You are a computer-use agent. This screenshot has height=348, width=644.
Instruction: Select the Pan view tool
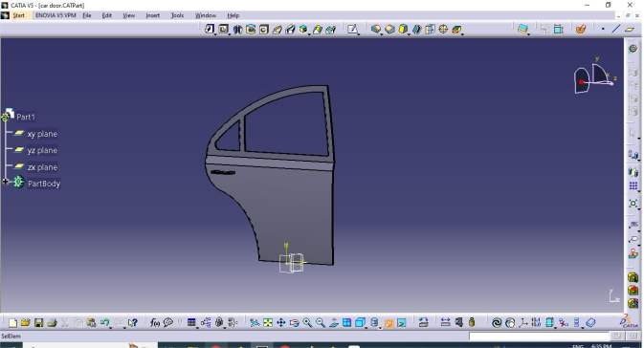tap(281, 323)
